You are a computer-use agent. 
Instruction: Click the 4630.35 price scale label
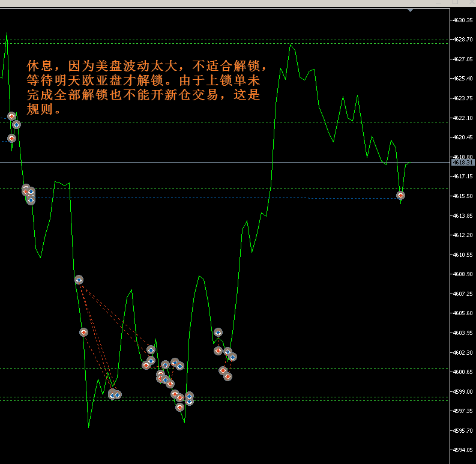[x=463, y=20]
